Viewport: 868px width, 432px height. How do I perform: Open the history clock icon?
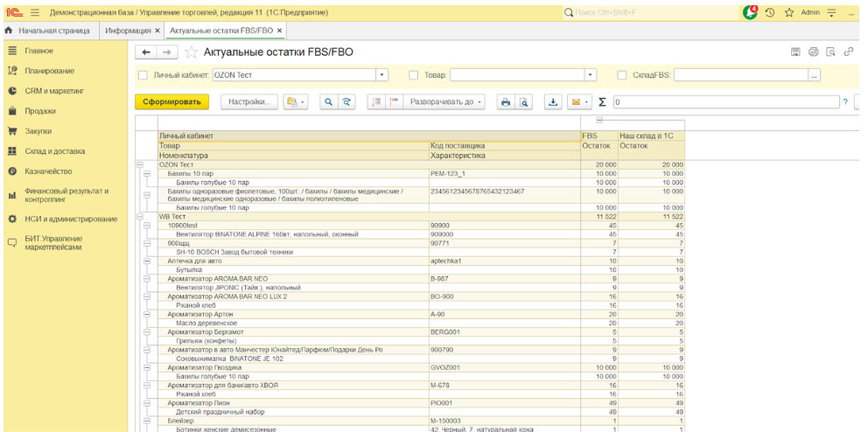770,13
